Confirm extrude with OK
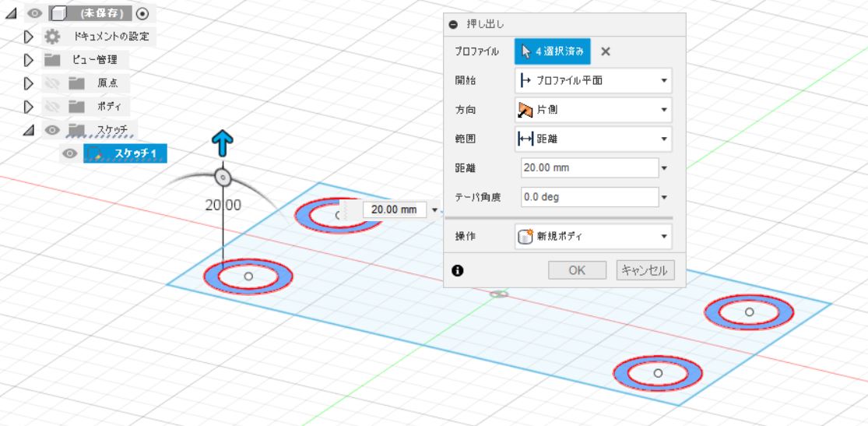The width and height of the screenshot is (868, 426). click(x=577, y=270)
